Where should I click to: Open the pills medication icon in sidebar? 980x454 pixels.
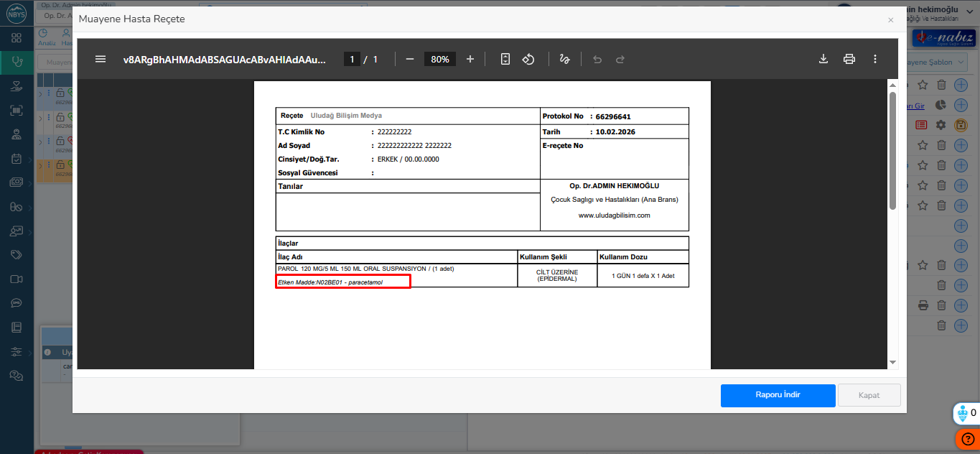(17, 207)
